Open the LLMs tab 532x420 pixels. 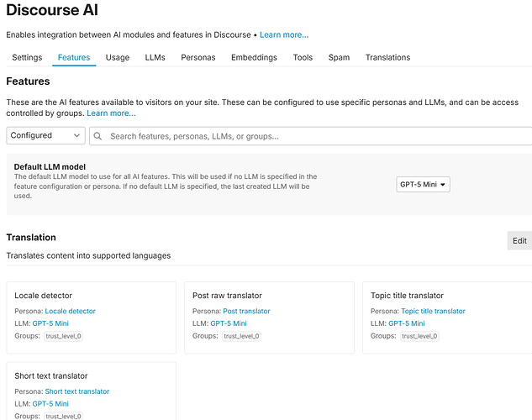click(155, 57)
